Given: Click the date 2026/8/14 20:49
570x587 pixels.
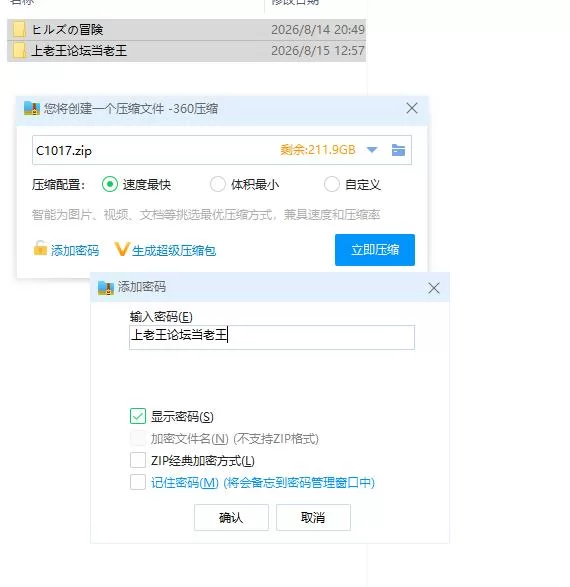Looking at the screenshot, I should 318,30.
